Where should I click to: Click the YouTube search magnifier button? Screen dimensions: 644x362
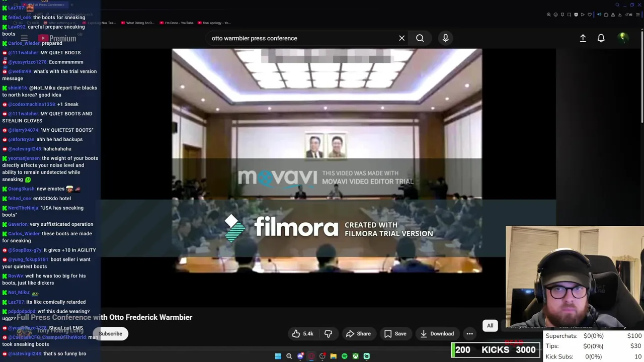coord(420,38)
